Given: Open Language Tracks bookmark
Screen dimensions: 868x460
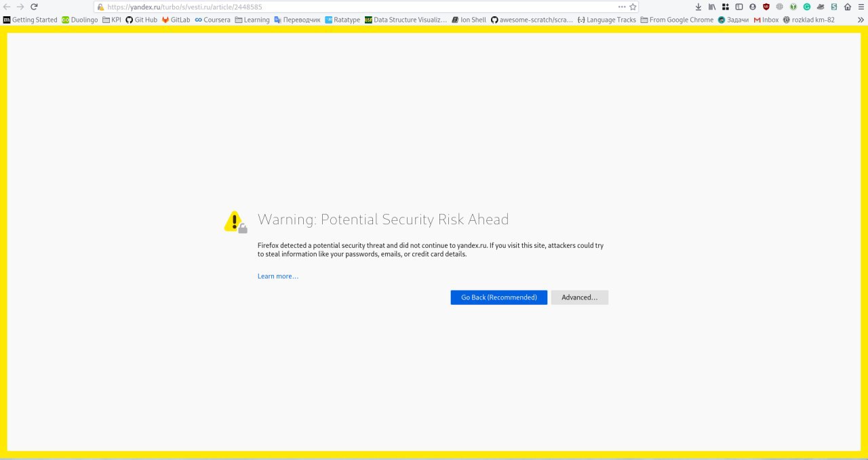Looking at the screenshot, I should point(607,20).
